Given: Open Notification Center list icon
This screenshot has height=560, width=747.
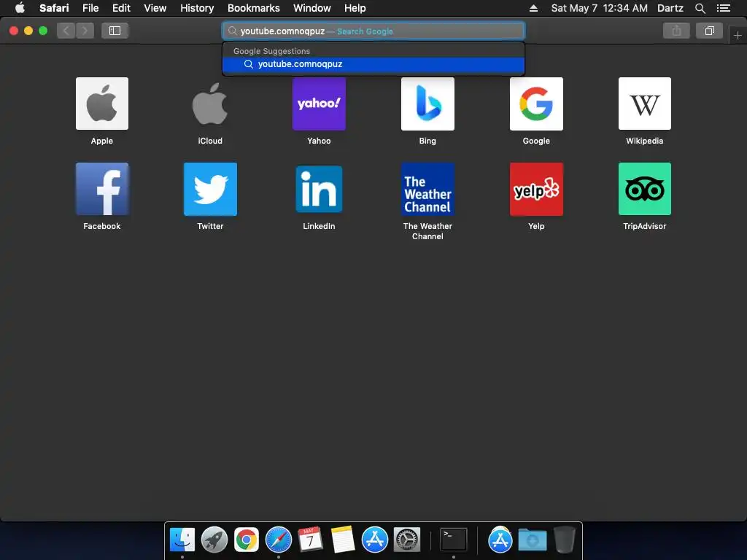Looking at the screenshot, I should coord(724,8).
